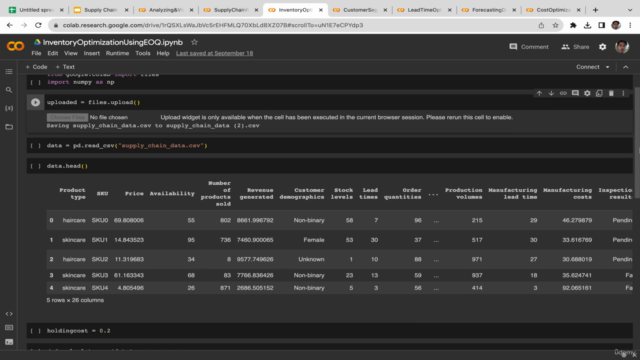Click the Colab CO logo
The height and width of the screenshot is (360, 640).
[x=16, y=46]
